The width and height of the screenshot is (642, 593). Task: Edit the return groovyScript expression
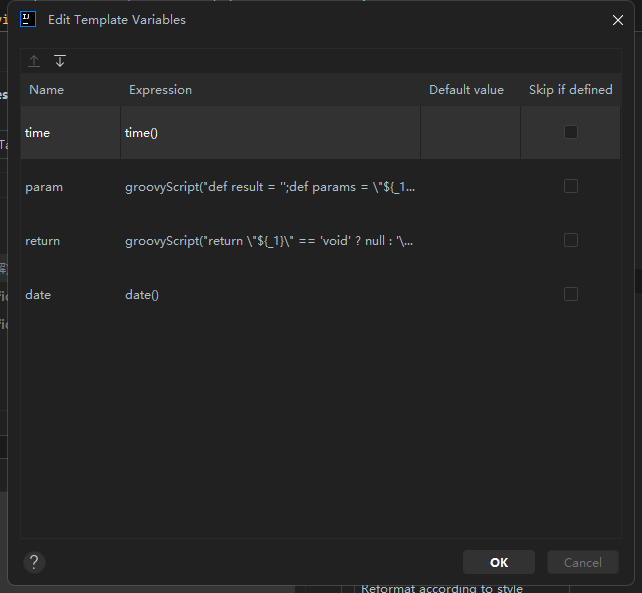click(270, 241)
